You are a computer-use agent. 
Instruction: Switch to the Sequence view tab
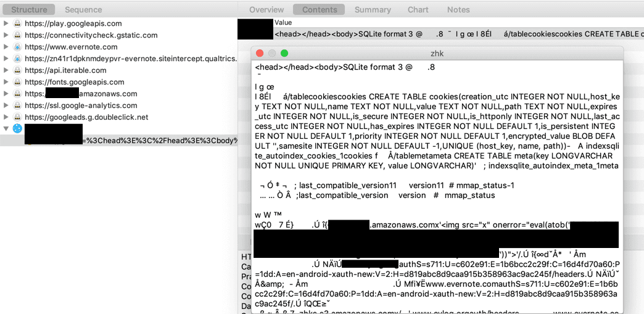[83, 9]
